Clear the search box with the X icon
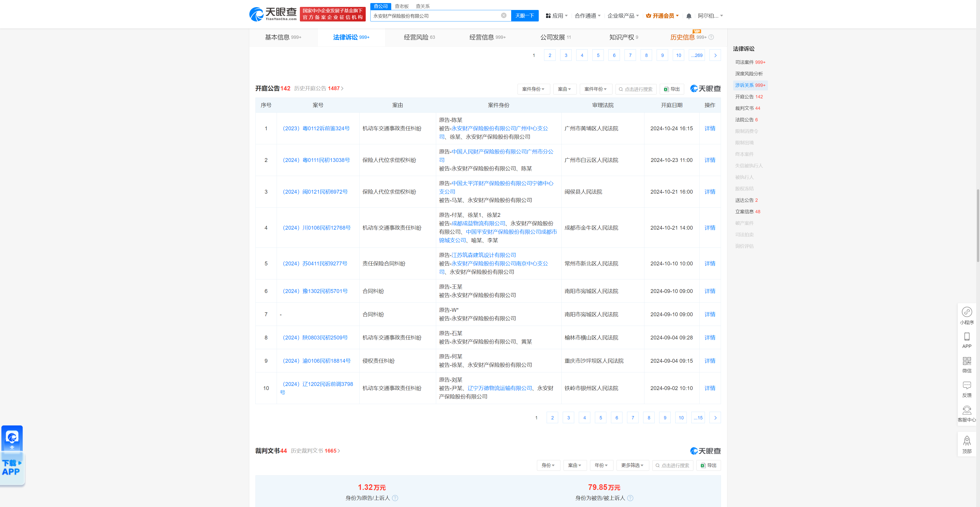Viewport: 980px width, 507px height. (503, 16)
